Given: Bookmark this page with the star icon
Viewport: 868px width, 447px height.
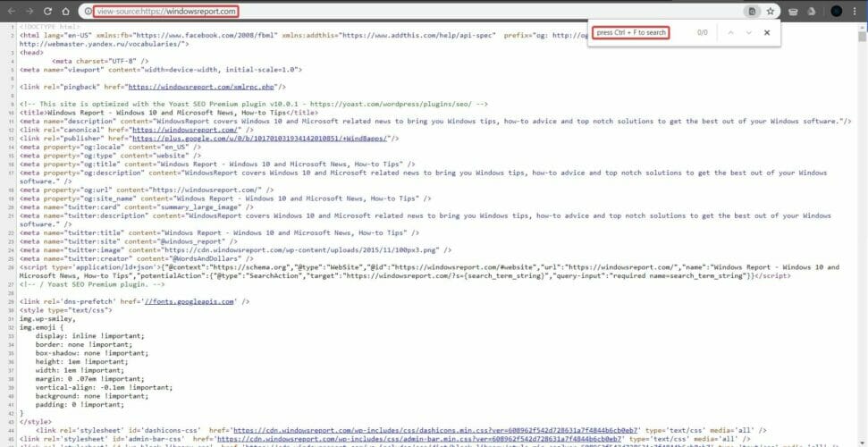Looking at the screenshot, I should coord(770,11).
